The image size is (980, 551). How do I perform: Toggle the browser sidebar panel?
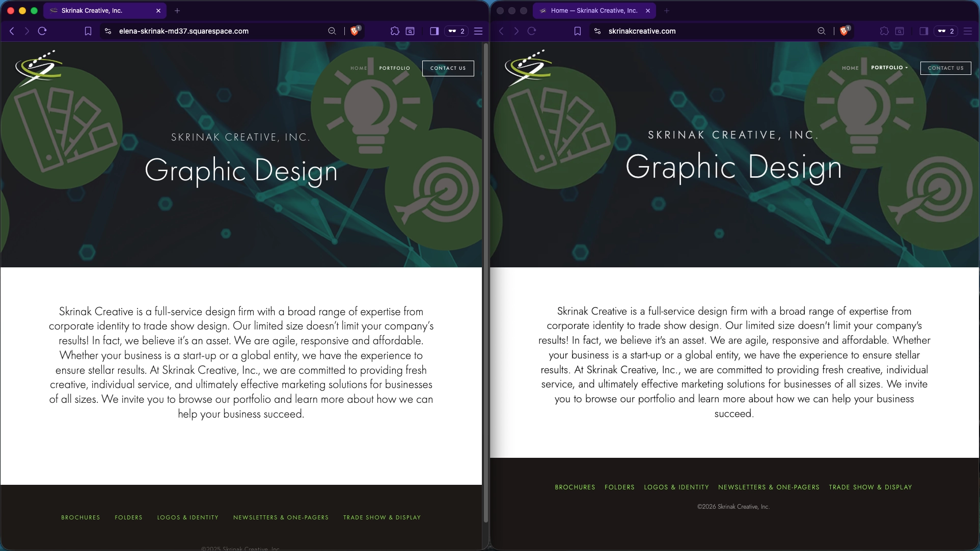coord(923,31)
